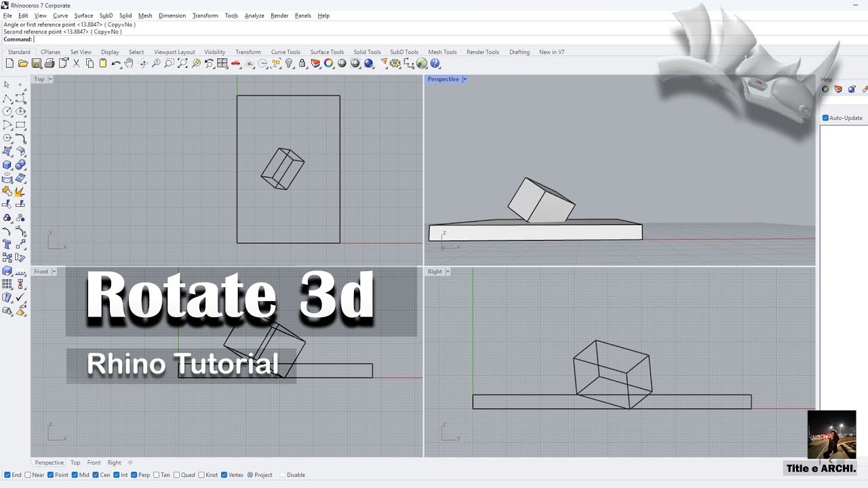Toggle the Point osnap checkbox
Screen dimensions: 868x488
coord(51,475)
